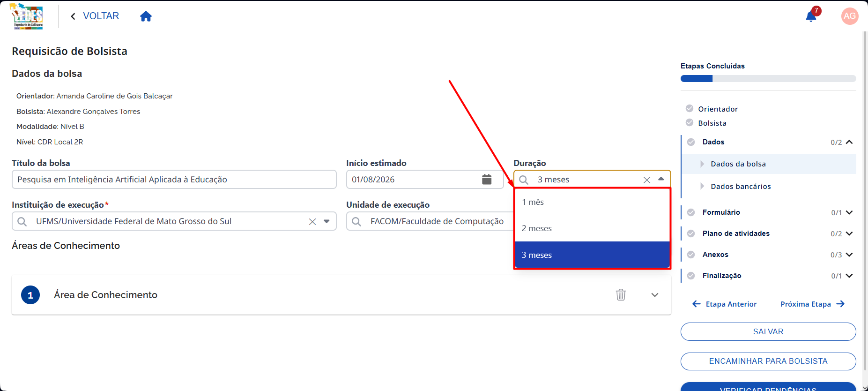Open the home page icon
Viewport: 868px width, 391px height.
click(146, 16)
